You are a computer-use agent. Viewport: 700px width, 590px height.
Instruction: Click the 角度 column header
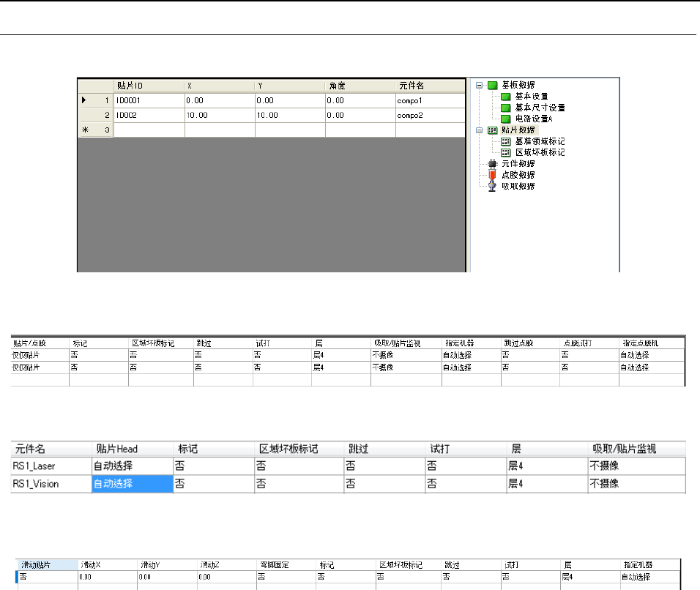point(360,86)
